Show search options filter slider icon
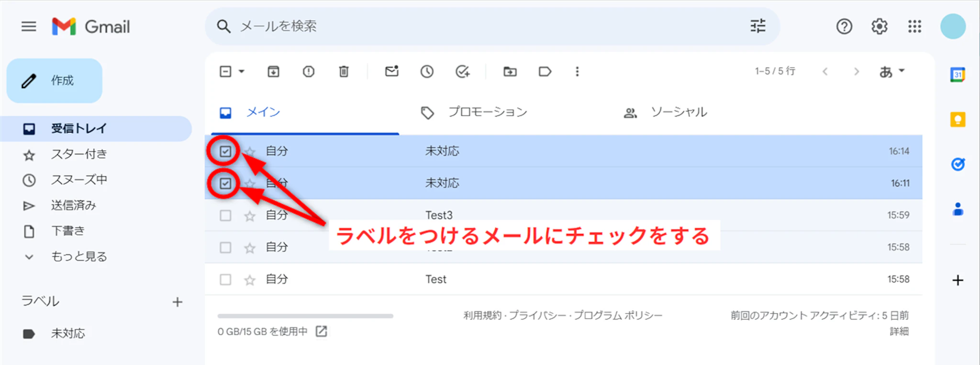The image size is (980, 365). [757, 26]
